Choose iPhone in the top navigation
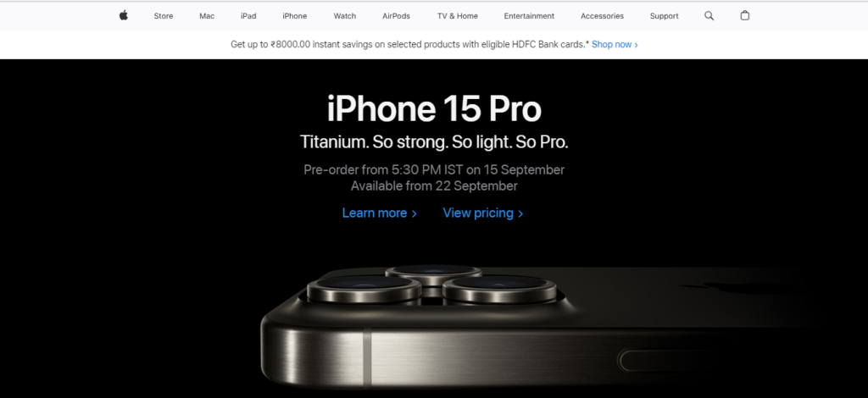The image size is (868, 398). (294, 16)
